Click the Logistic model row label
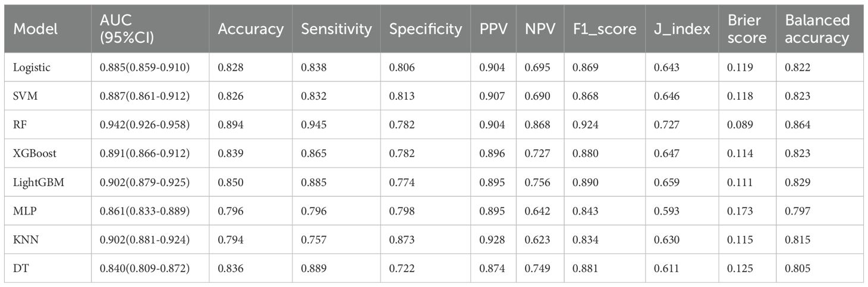The height and width of the screenshot is (287, 868). click(x=32, y=68)
